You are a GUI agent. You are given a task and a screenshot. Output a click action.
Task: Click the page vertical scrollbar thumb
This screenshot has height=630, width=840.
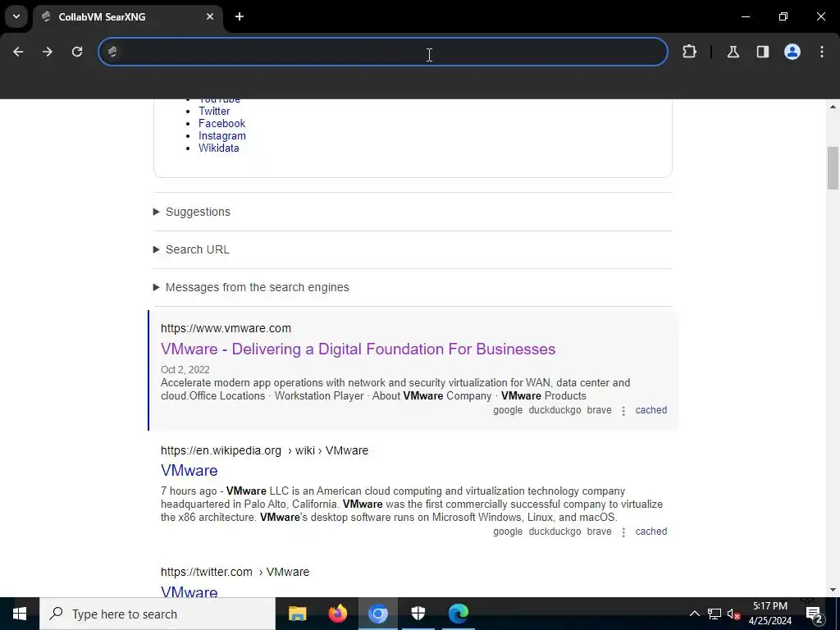[833, 167]
